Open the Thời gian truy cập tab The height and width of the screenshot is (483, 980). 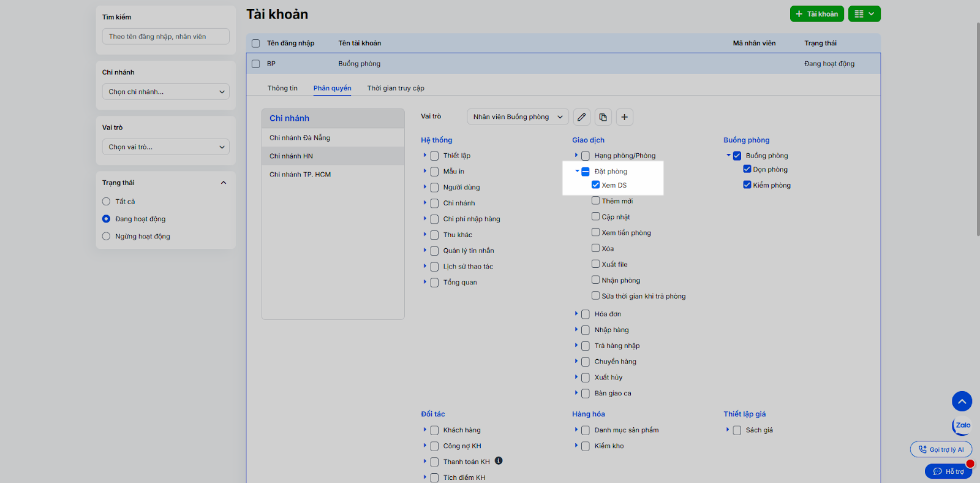396,88
